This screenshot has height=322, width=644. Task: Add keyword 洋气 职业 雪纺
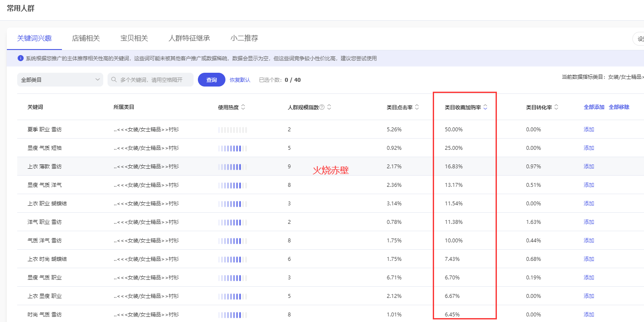(589, 222)
